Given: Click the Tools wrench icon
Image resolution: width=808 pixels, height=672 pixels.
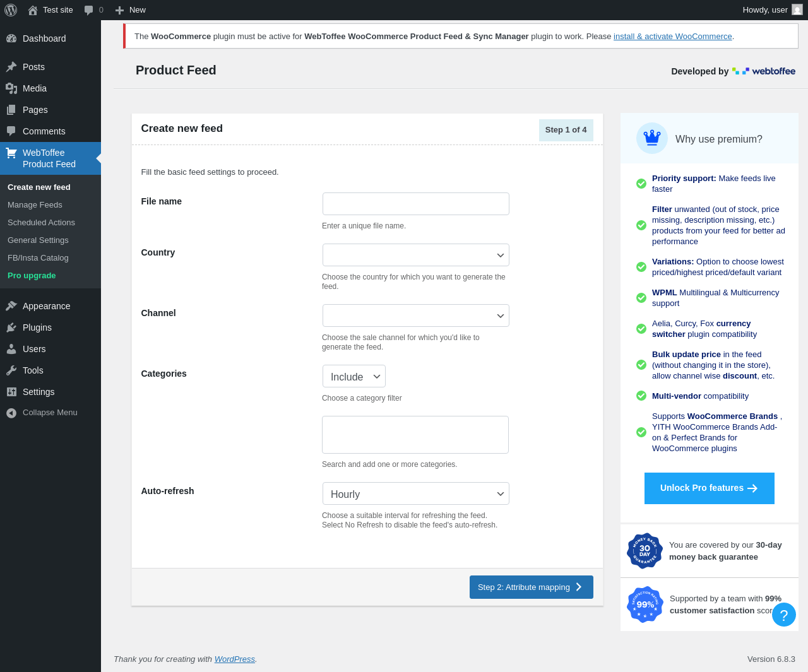Looking at the screenshot, I should (x=11, y=370).
